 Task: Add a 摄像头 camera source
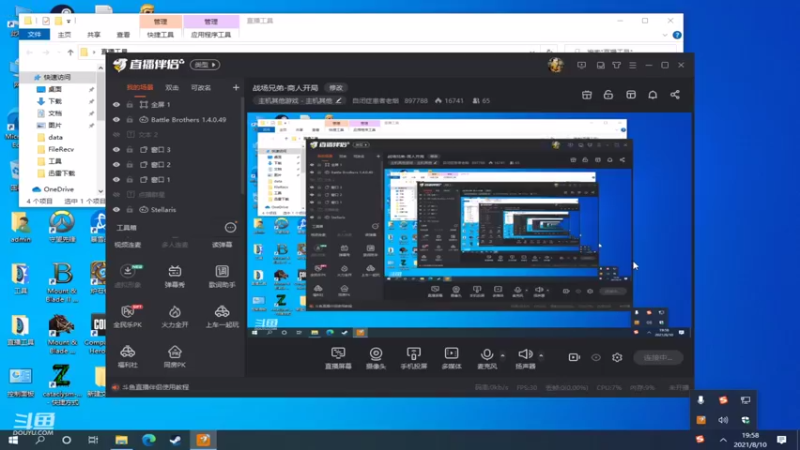[x=376, y=358]
